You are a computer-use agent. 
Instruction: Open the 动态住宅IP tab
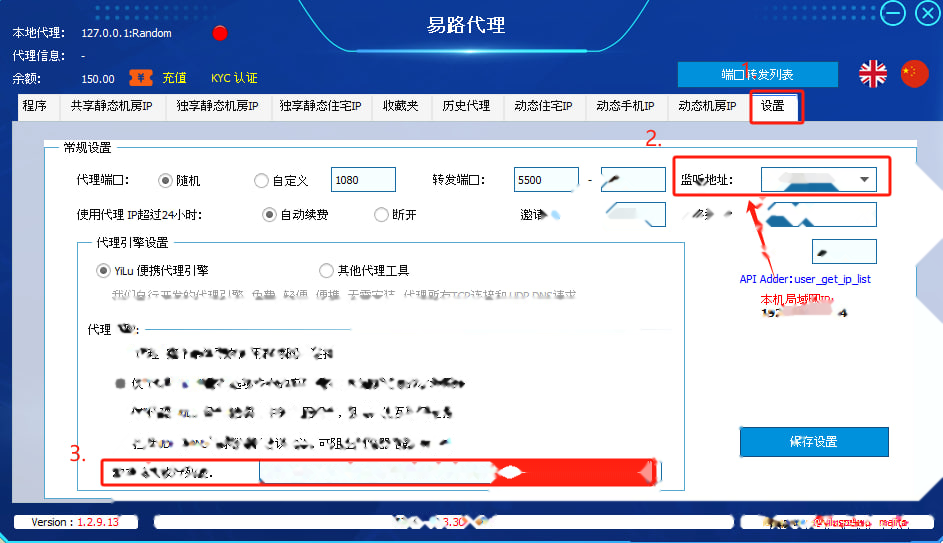543,106
